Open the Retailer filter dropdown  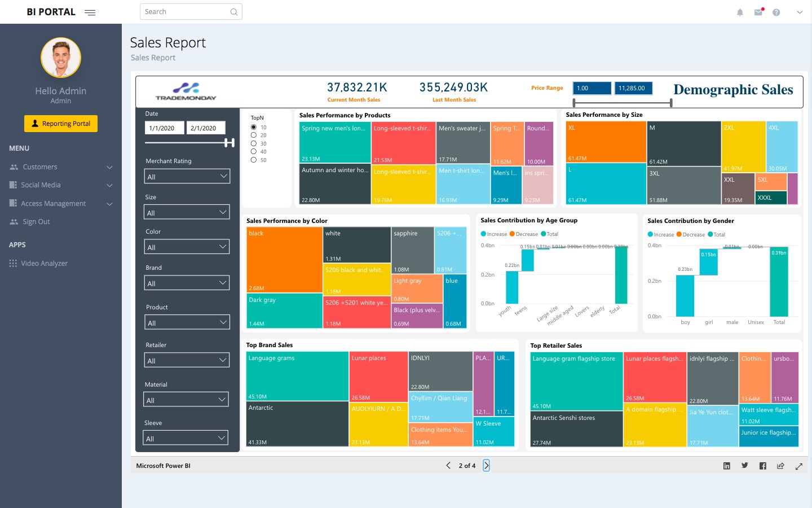[187, 361]
